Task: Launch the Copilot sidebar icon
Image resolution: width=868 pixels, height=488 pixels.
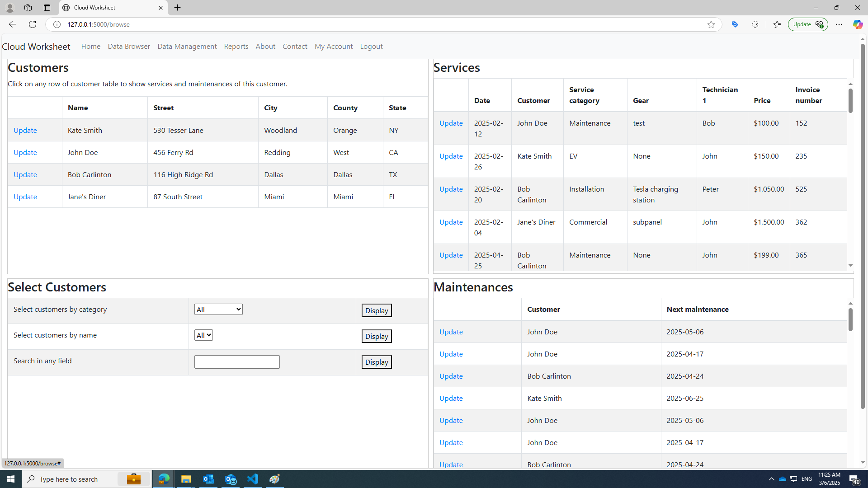Action: 857,24
